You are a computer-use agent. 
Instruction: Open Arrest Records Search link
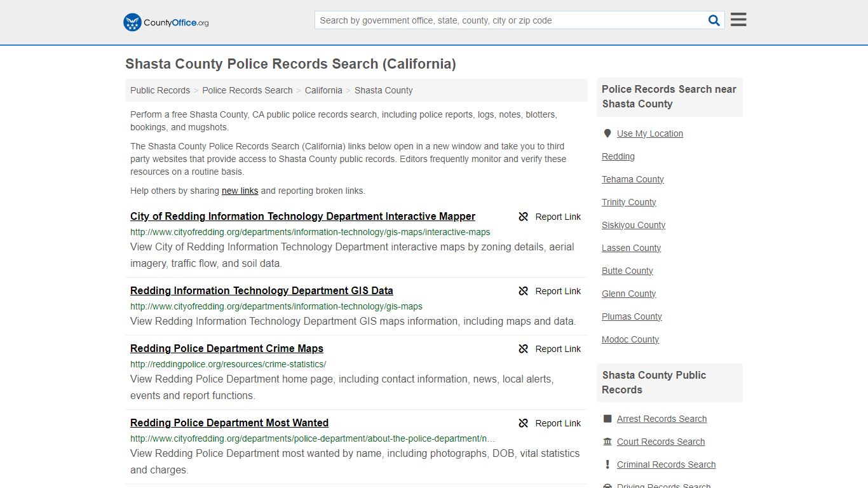(x=661, y=419)
